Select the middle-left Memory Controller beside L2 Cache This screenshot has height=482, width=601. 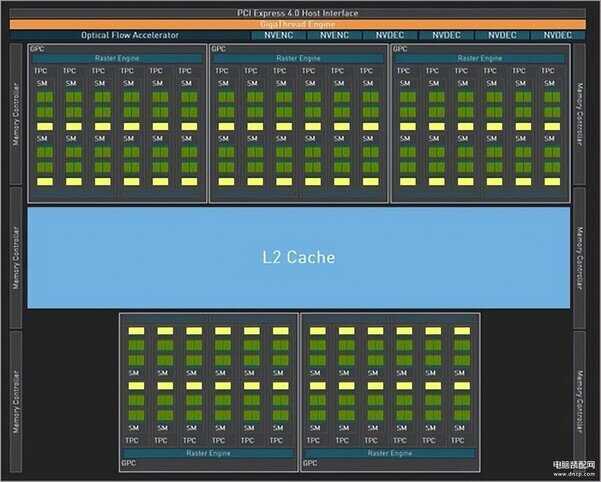[x=16, y=258]
